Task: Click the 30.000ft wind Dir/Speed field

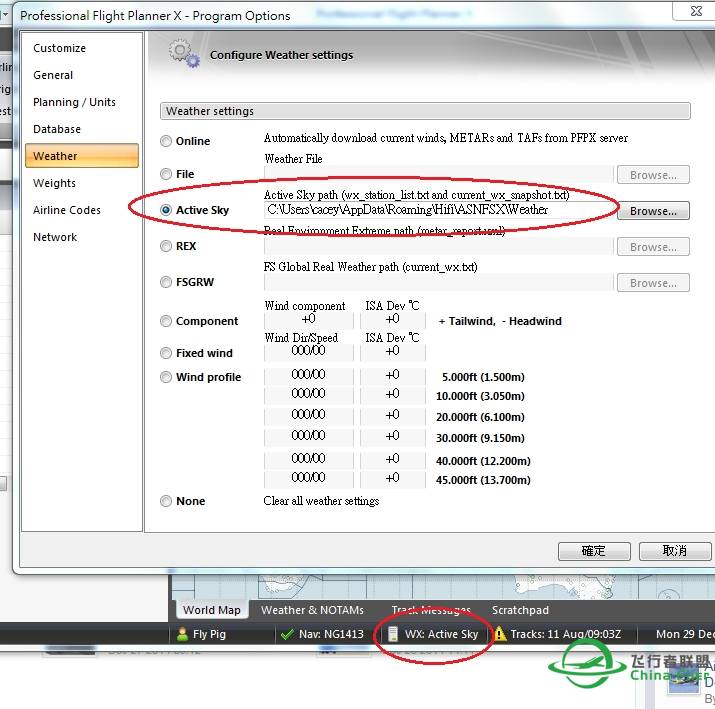Action: point(309,436)
